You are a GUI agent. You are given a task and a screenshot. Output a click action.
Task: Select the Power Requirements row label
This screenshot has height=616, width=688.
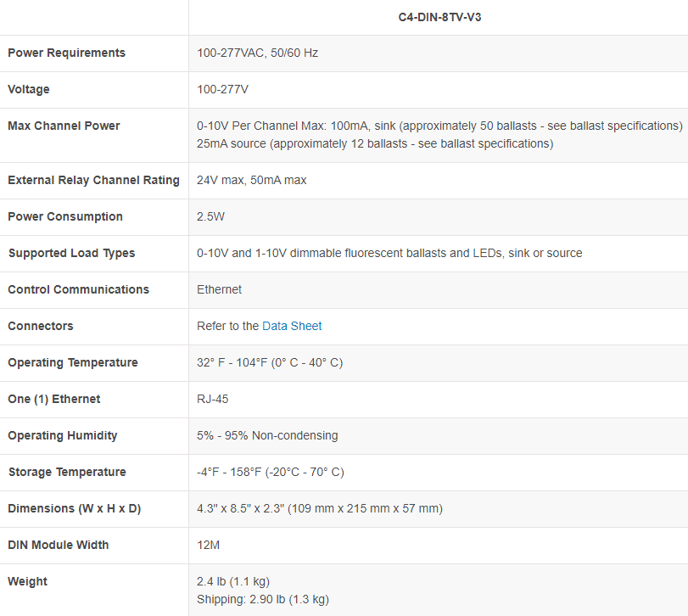click(x=66, y=53)
